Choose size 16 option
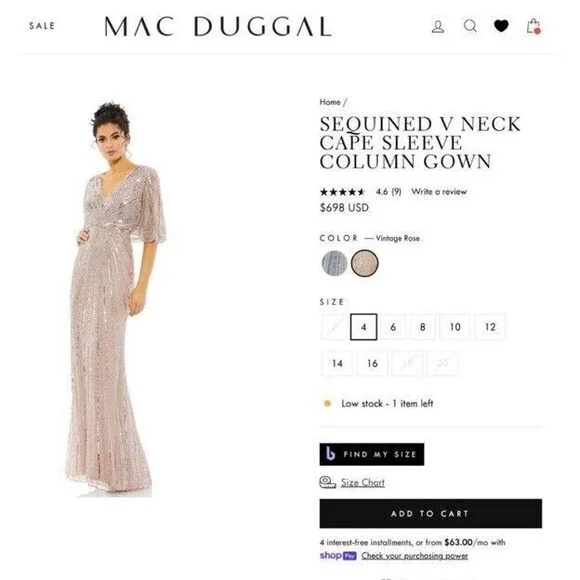Viewport: 580px width, 580px height. (x=372, y=363)
